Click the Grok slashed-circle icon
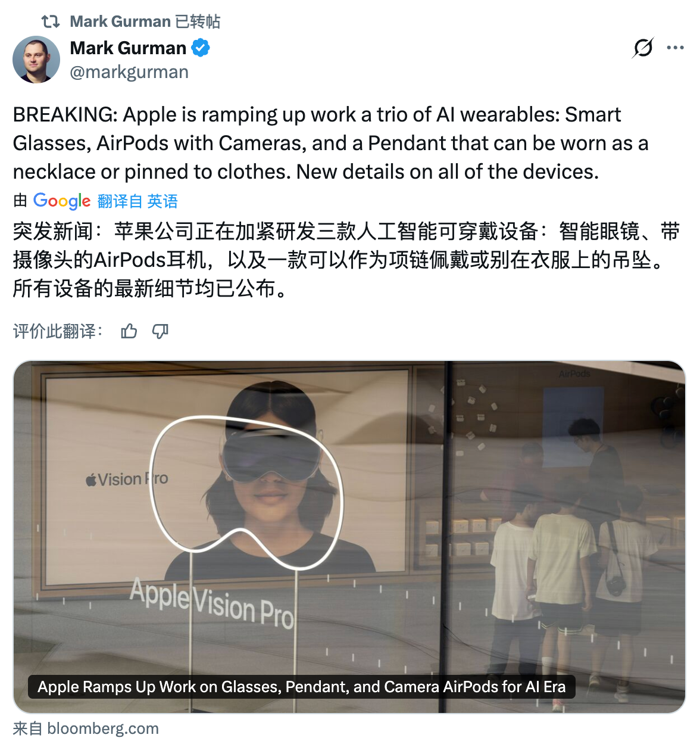The image size is (700, 741). (643, 48)
